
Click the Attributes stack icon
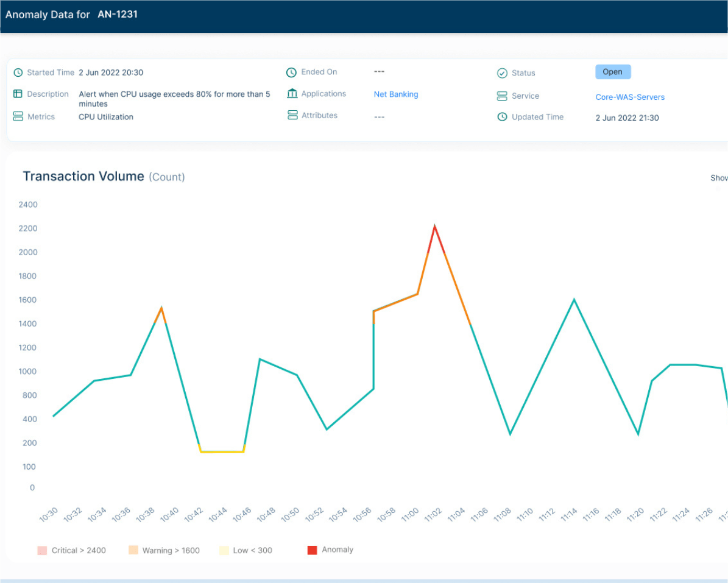[292, 115]
